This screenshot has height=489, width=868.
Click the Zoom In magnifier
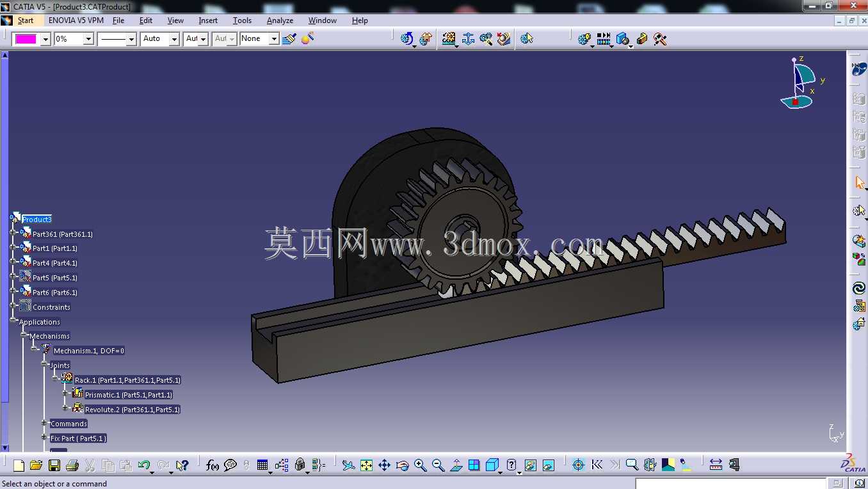pos(420,465)
